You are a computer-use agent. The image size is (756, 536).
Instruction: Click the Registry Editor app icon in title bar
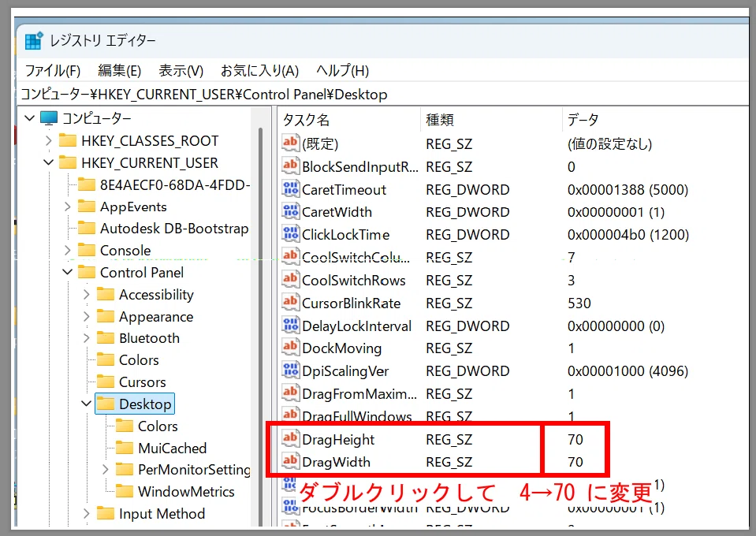click(x=34, y=40)
